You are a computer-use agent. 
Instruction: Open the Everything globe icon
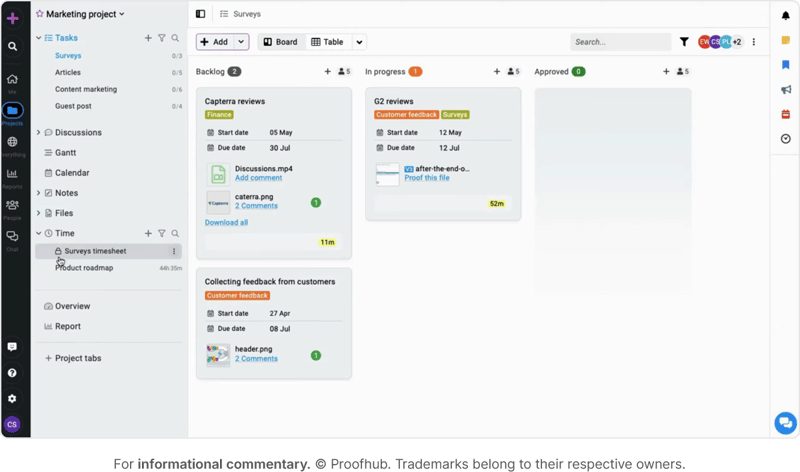pyautogui.click(x=12, y=142)
